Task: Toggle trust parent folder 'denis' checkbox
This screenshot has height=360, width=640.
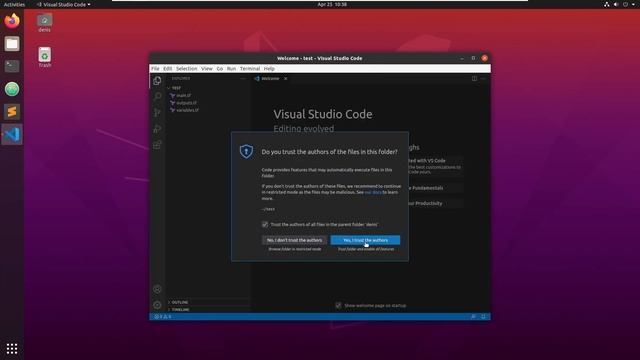Action: pos(265,224)
